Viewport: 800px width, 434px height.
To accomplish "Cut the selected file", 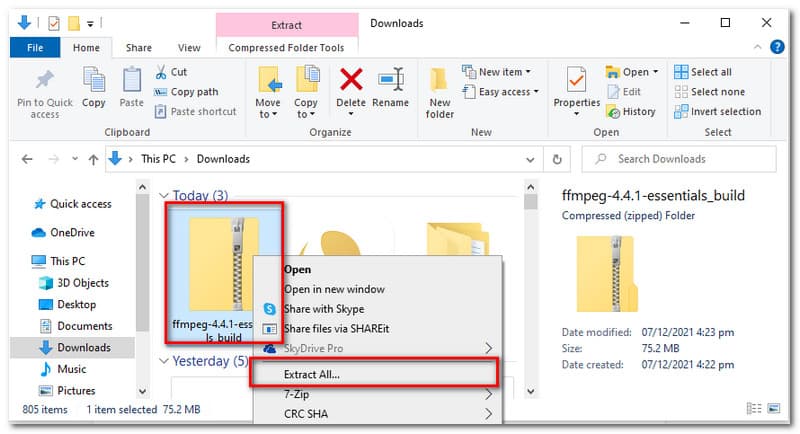I will (x=171, y=72).
